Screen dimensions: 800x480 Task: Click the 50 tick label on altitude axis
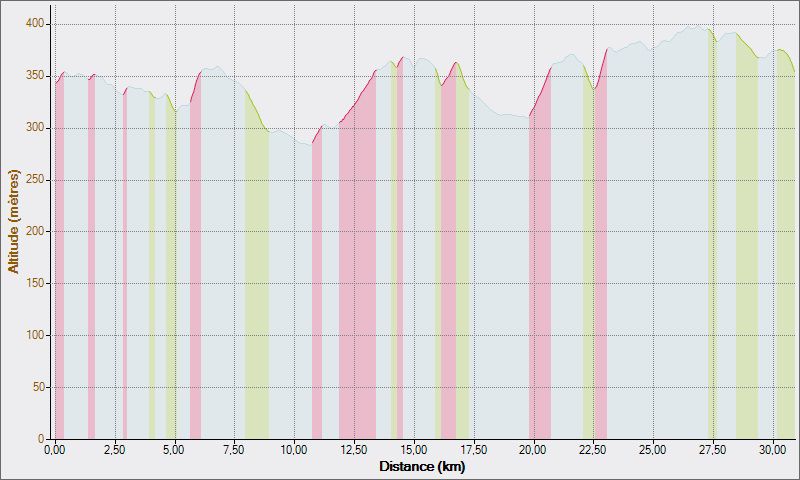click(x=38, y=387)
